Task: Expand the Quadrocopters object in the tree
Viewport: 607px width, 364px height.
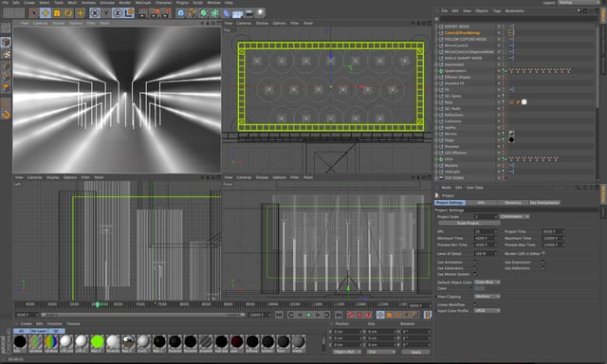Action: tap(436, 71)
